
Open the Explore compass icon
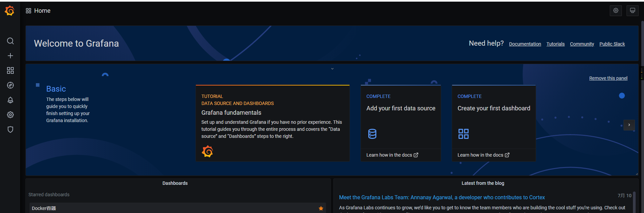[10, 85]
